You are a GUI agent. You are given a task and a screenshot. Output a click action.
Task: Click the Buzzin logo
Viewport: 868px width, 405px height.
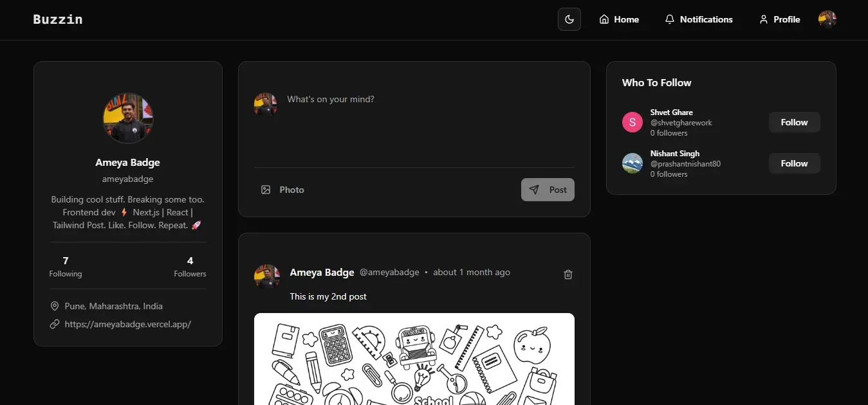click(57, 19)
